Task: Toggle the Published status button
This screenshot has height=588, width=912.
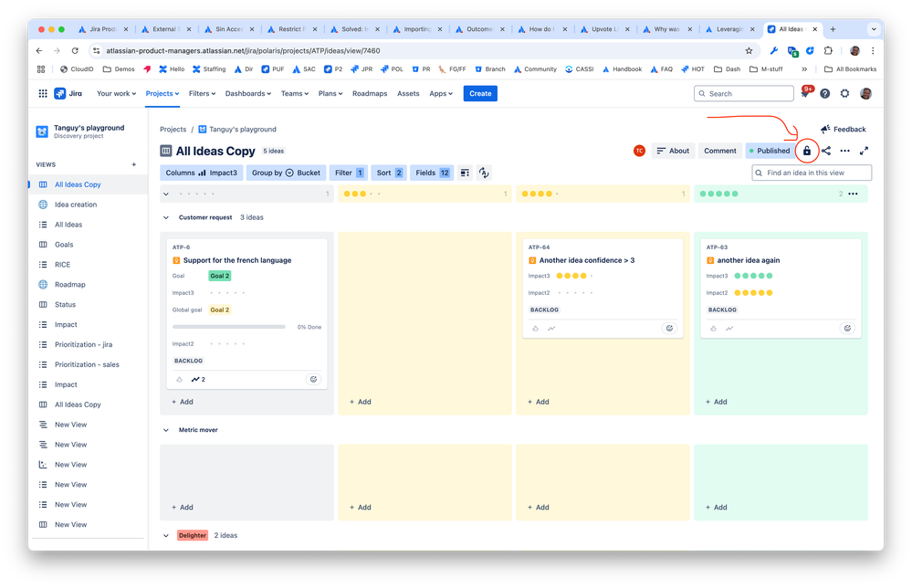Action: (x=769, y=151)
